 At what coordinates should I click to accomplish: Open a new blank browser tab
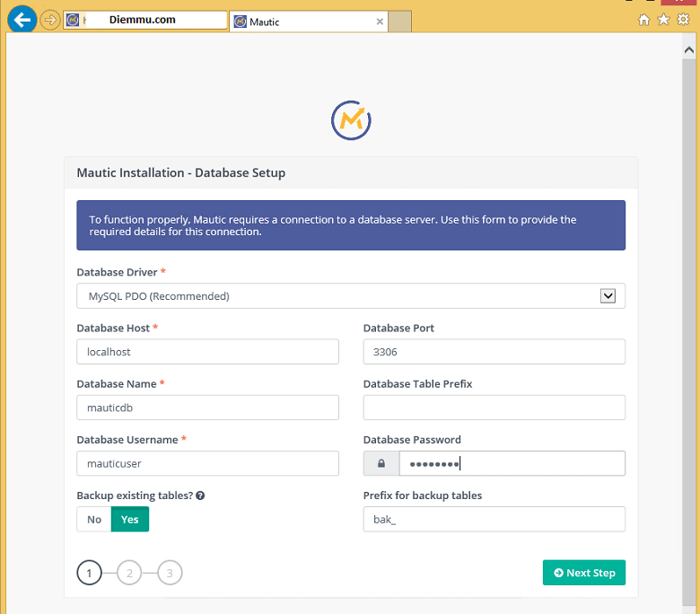click(x=399, y=22)
